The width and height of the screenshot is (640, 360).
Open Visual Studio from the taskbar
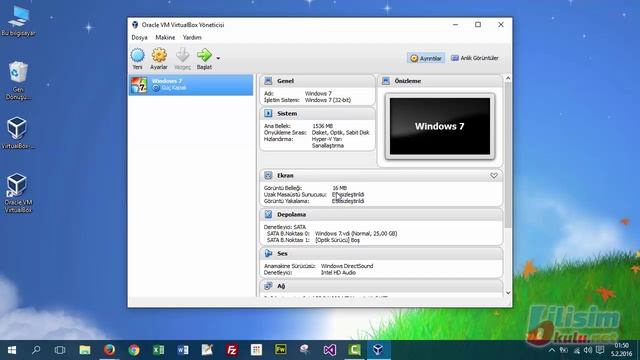tap(330, 350)
